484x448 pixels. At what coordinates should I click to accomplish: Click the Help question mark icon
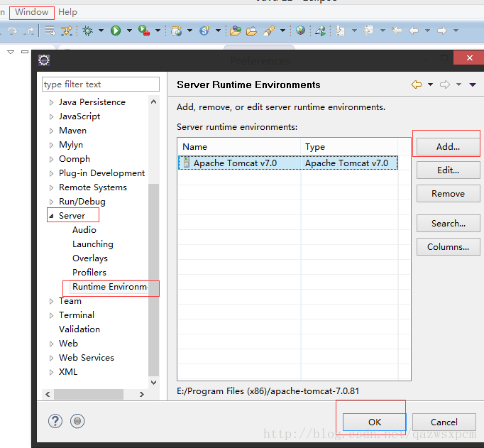[55, 421]
